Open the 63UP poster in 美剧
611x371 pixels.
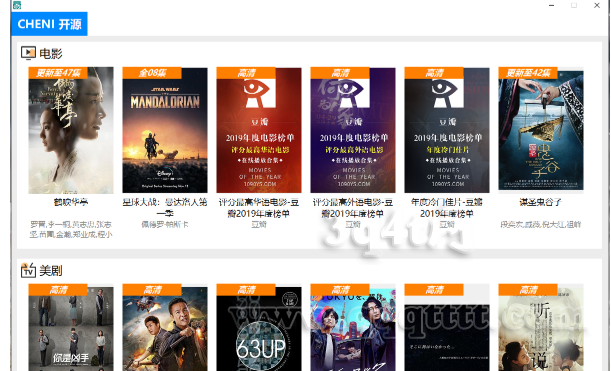coord(259,328)
